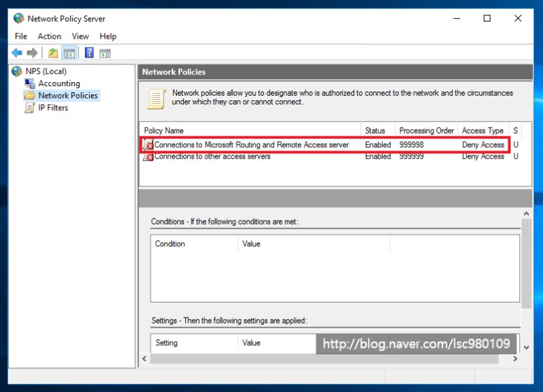The image size is (543, 392).
Task: Click the red policy icon on the Routing policy row
Action: [147, 144]
